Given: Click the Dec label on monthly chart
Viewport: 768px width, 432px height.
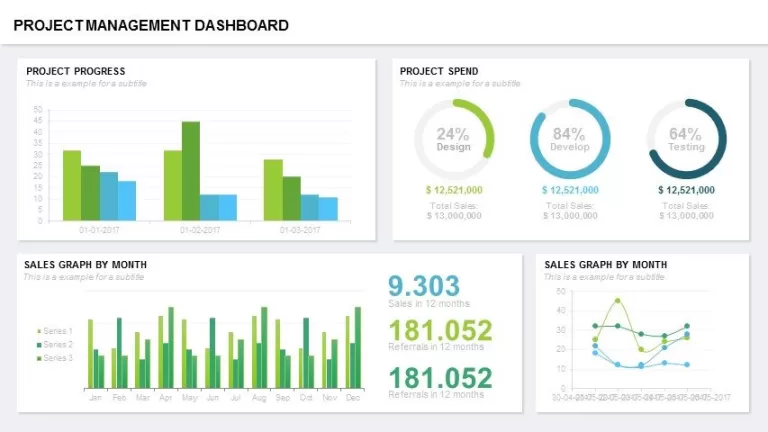Looking at the screenshot, I should [x=353, y=398].
